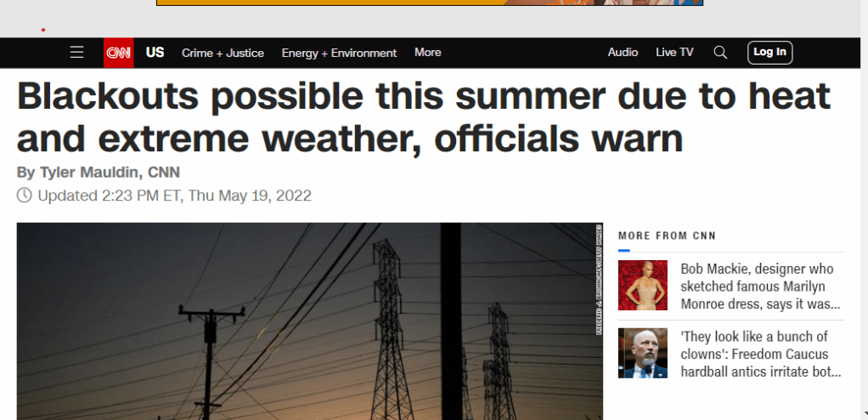The width and height of the screenshot is (868, 420).
Task: Open Energy + Environment section
Action: coord(339,54)
